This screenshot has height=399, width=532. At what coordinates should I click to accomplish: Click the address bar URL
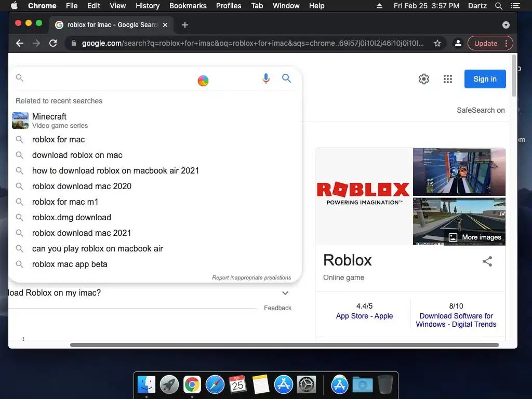pos(253,43)
